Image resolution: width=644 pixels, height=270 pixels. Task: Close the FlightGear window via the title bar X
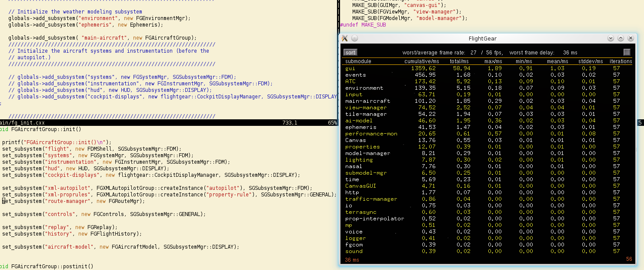coord(630,38)
